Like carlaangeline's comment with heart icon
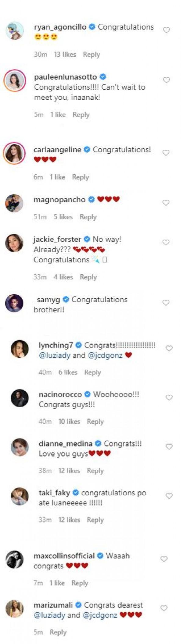Screen dimensions: 183x644 166,153
